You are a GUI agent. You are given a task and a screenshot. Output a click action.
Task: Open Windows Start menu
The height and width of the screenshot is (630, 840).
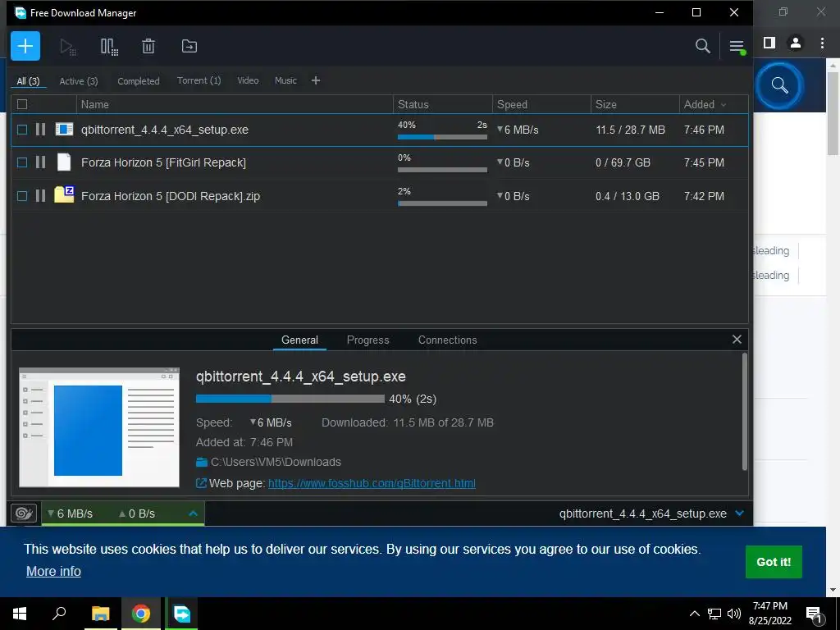(x=20, y=614)
